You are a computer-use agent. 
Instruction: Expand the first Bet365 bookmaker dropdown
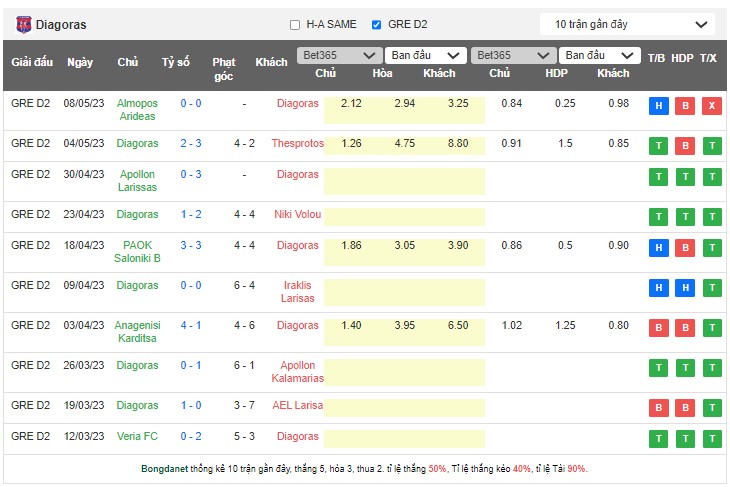point(339,55)
